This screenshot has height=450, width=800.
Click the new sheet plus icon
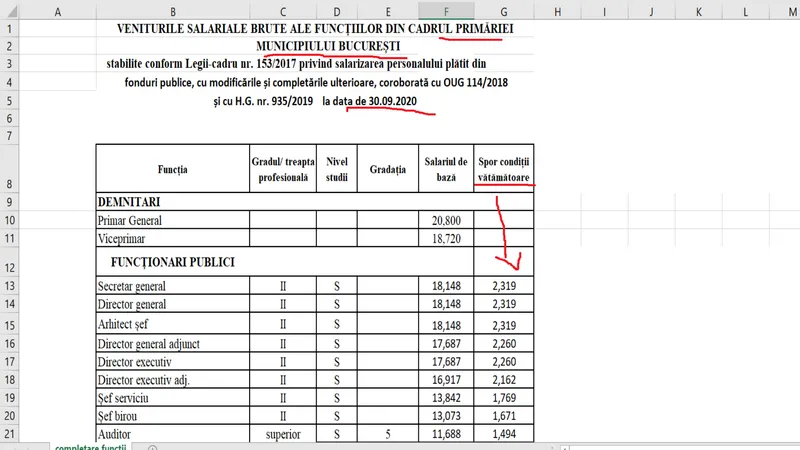click(x=152, y=446)
